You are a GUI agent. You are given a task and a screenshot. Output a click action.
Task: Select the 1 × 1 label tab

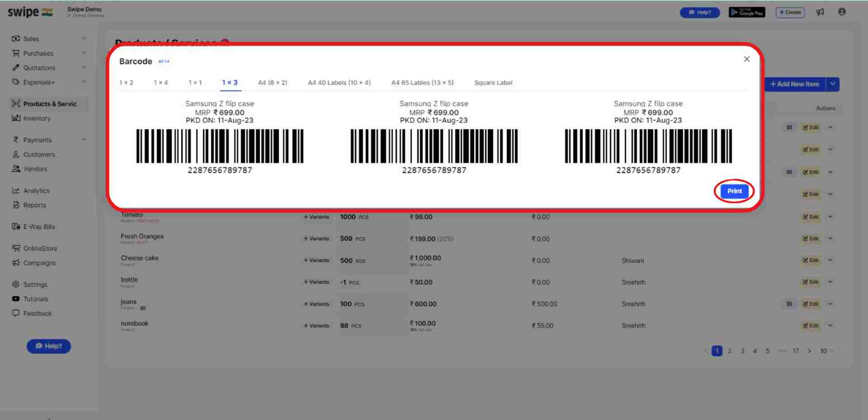pos(195,83)
